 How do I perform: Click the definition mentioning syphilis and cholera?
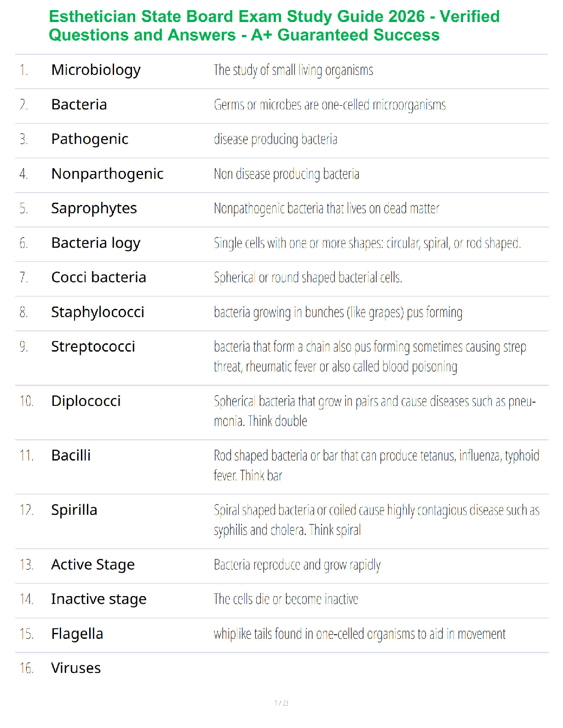click(x=376, y=520)
